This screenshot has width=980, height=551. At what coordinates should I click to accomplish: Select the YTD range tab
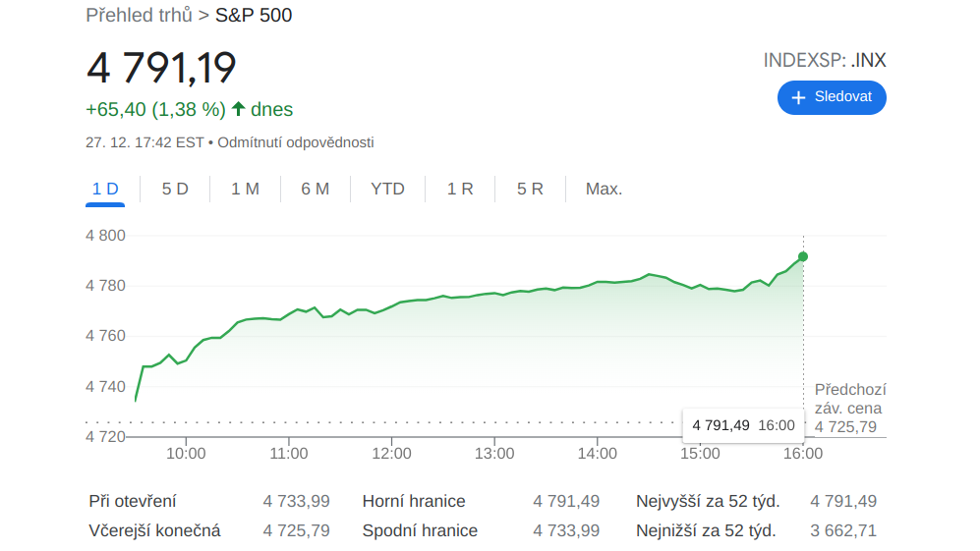pyautogui.click(x=387, y=190)
